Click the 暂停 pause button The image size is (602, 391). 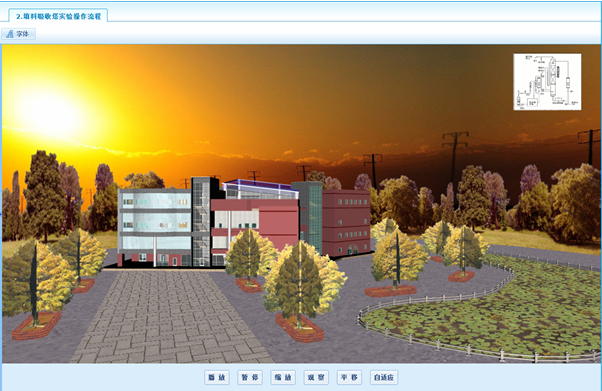250,377
